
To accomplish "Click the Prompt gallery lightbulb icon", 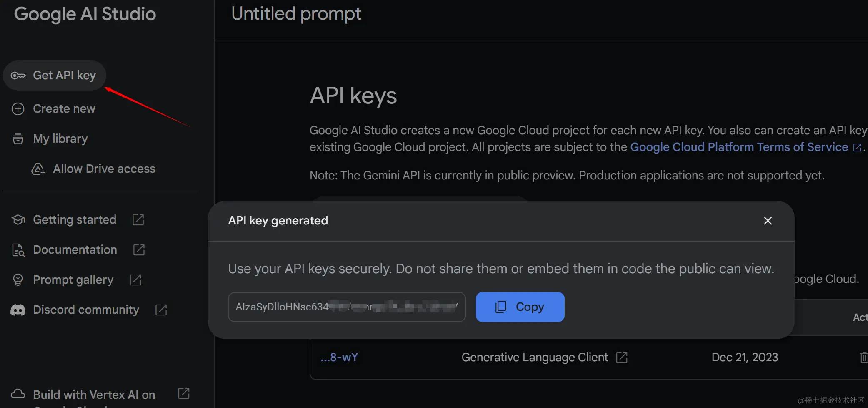I will pos(18,280).
